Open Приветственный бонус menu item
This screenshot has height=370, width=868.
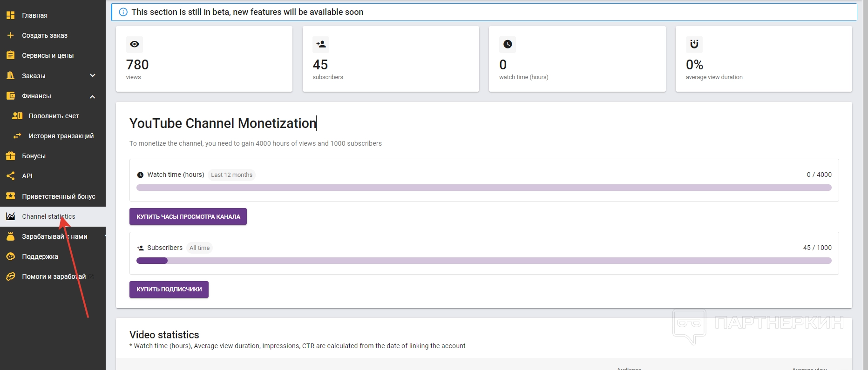pos(58,196)
